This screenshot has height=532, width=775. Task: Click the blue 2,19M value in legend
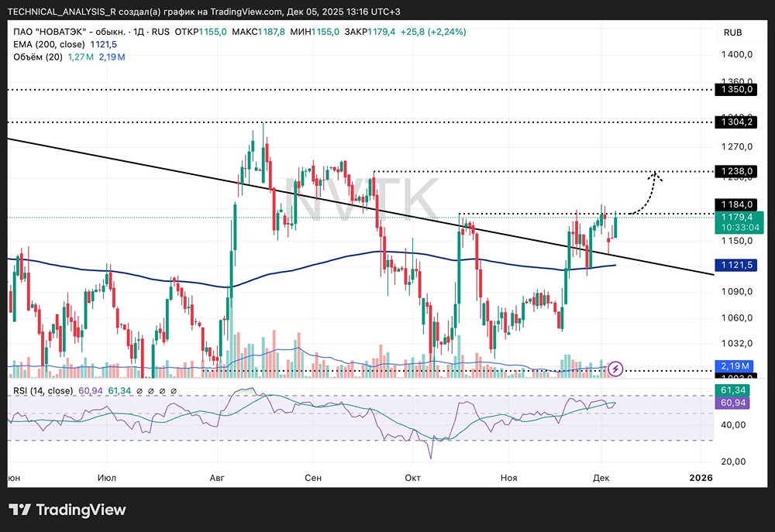(112, 57)
